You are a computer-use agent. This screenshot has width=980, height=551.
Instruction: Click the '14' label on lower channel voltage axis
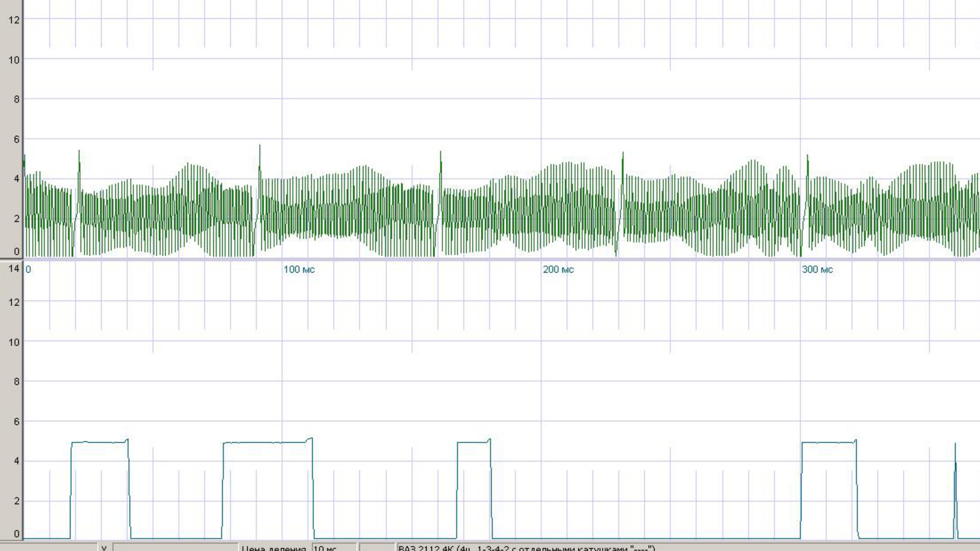coord(14,268)
